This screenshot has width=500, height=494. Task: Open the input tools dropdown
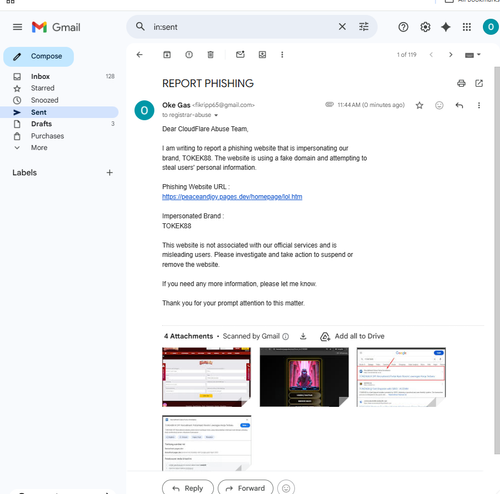point(472,55)
